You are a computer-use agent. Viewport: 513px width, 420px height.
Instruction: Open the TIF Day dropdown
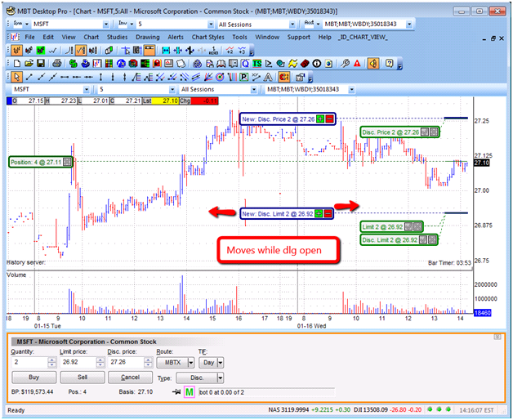click(x=221, y=362)
